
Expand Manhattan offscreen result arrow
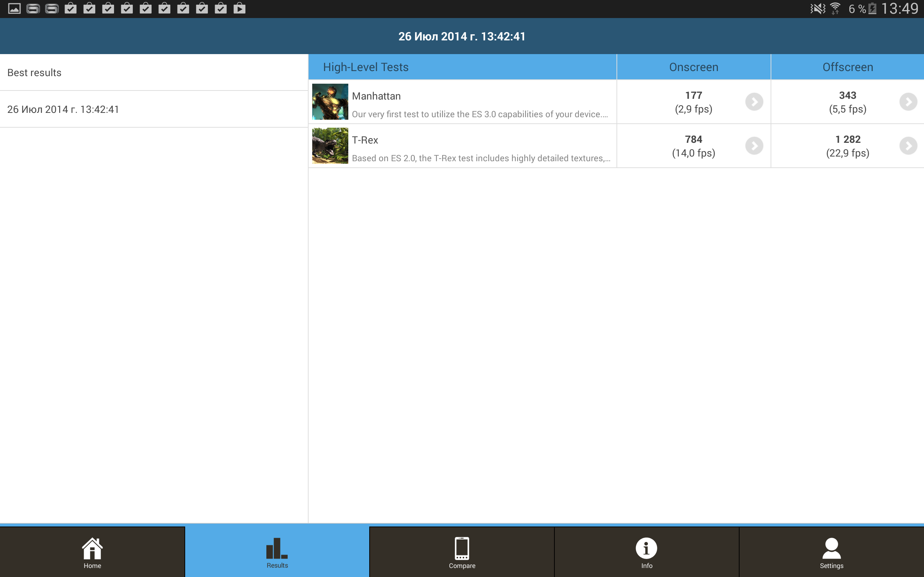(x=908, y=102)
